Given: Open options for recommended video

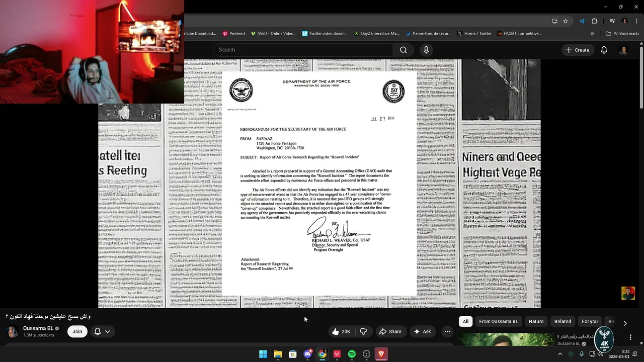Looking at the screenshot, I should click(x=630, y=337).
